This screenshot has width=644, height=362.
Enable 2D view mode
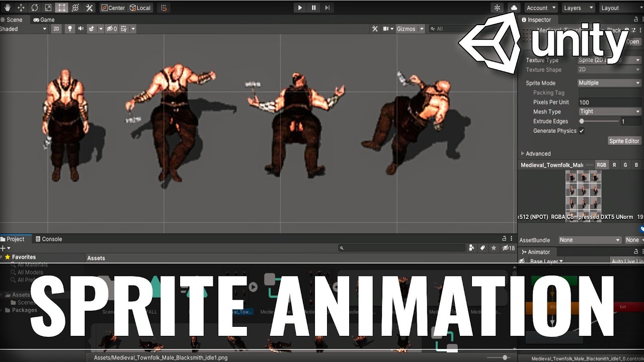tap(56, 29)
